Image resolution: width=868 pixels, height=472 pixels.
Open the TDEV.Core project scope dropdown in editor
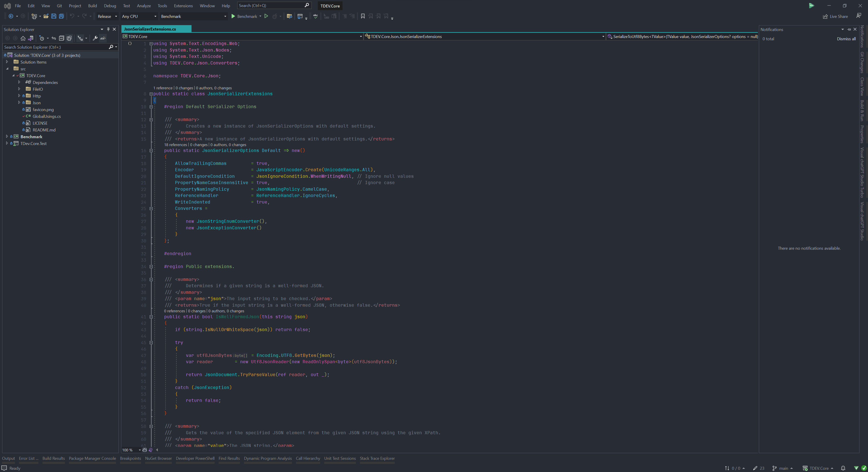[242, 36]
